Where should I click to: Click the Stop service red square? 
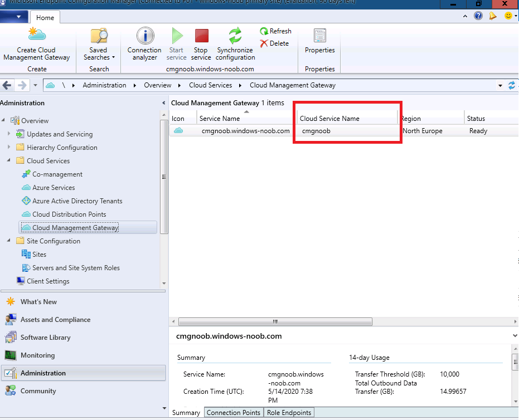tap(201, 36)
